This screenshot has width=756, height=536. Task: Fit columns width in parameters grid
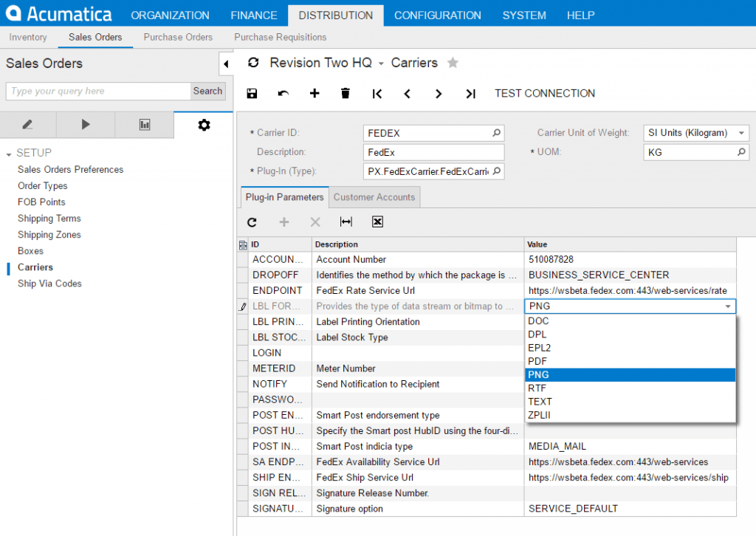click(346, 221)
